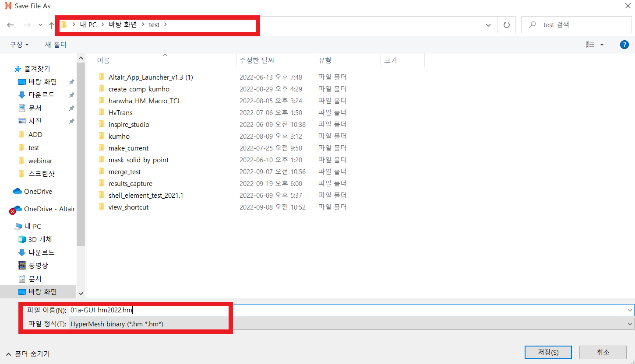635x364 pixels.
Task: Click the 'test 검색' search box
Action: (576, 25)
